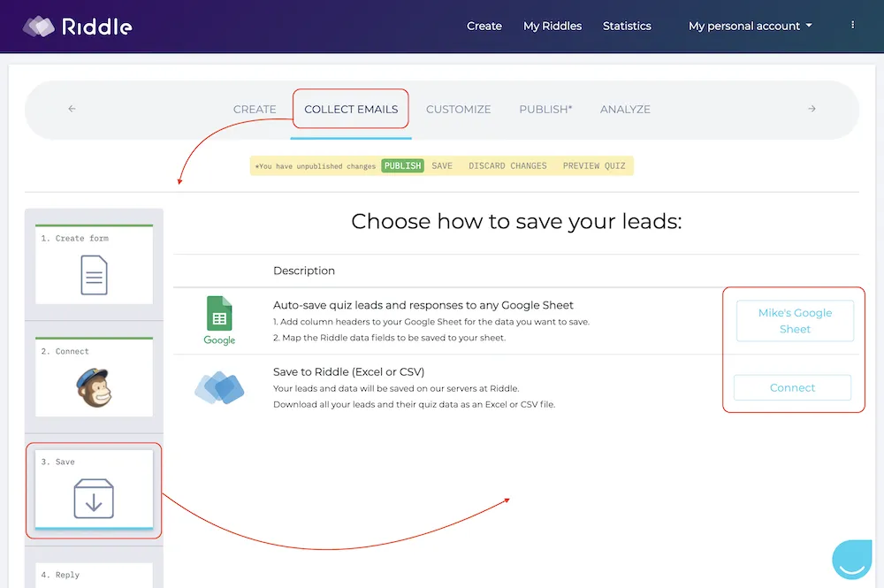Open step 1 Create form card
Screen dimensions: 884x588
pos(95,264)
